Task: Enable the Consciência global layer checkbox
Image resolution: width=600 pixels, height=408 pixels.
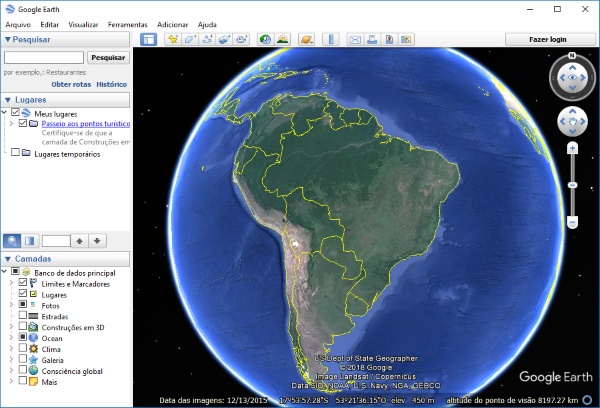Action: (x=23, y=369)
